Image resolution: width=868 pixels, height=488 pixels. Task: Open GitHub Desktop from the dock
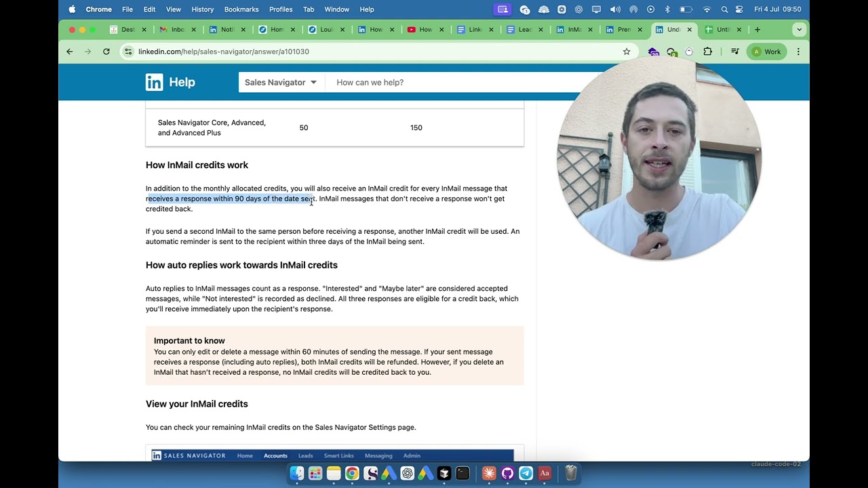[507, 473]
